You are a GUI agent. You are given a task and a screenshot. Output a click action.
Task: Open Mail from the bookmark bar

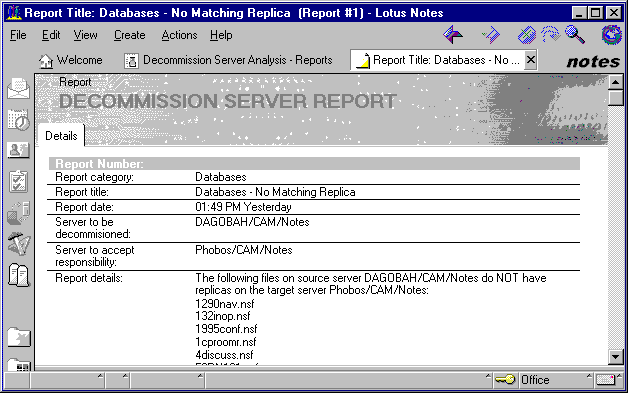coord(18,88)
